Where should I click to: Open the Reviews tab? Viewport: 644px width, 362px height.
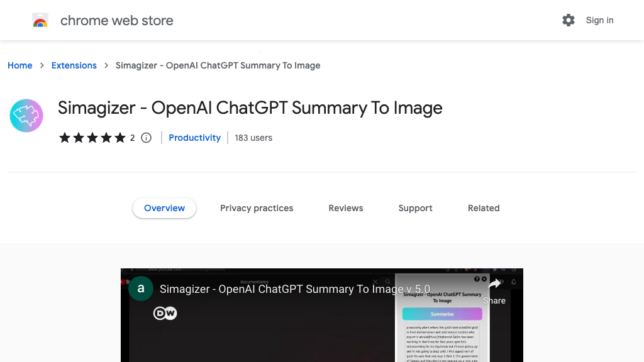coord(346,208)
